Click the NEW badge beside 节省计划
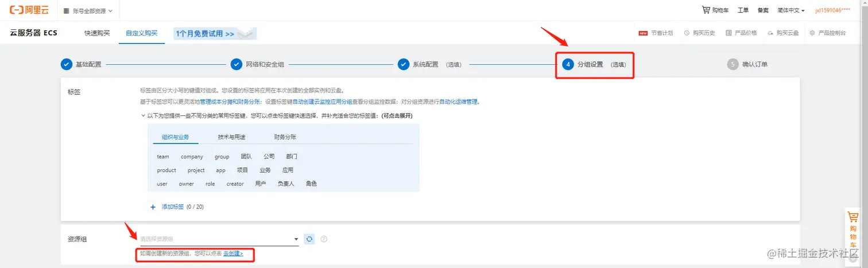The image size is (868, 268). click(x=643, y=33)
